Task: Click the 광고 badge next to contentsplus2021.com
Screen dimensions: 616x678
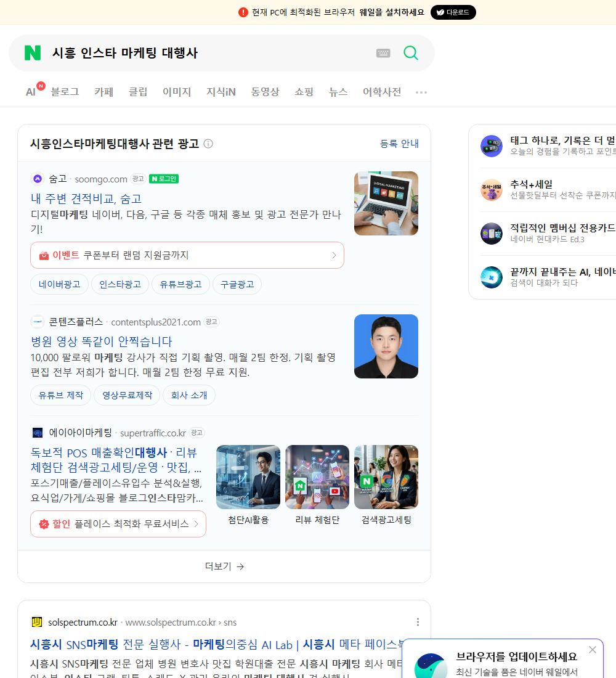Action: (212, 322)
